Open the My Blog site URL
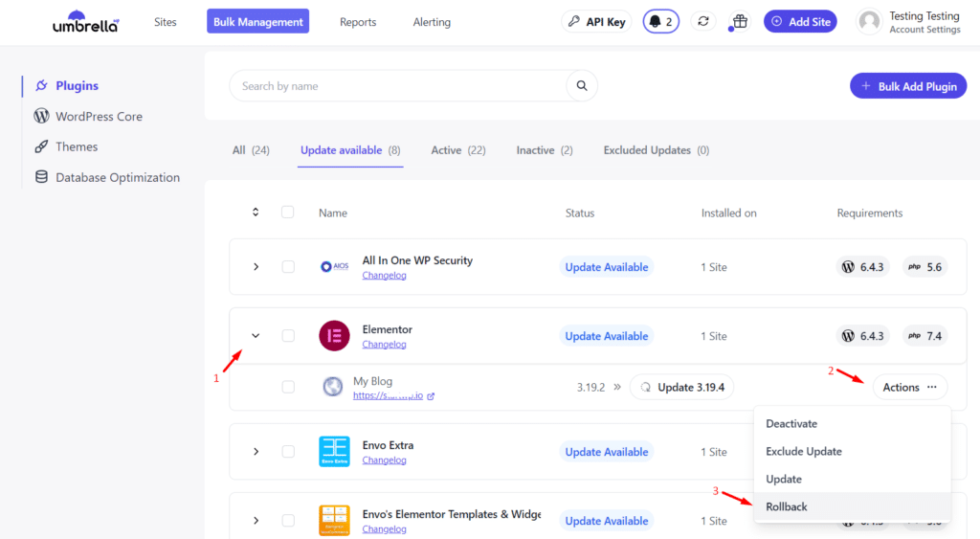Screen dimensions: 980x539 pos(389,395)
